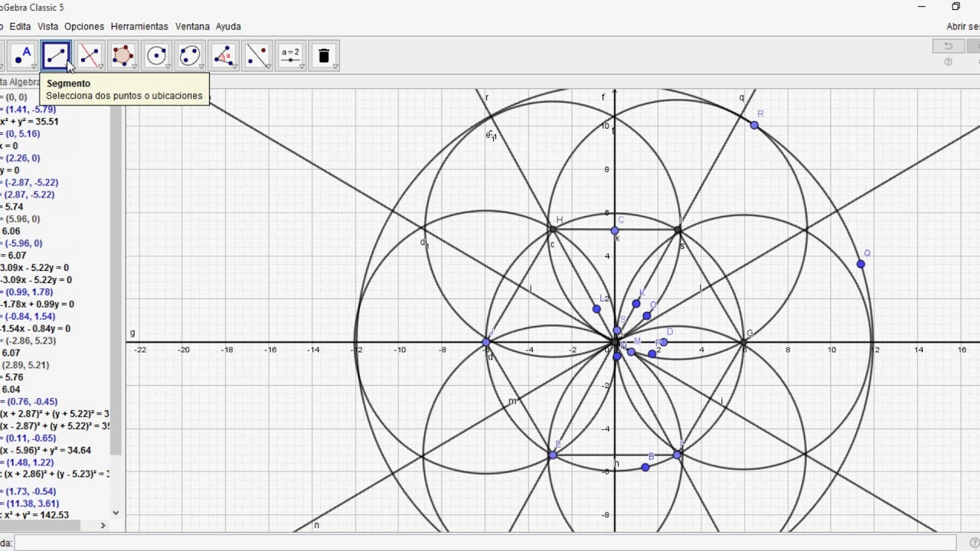980x551 pixels.
Task: Select the Perpendicular Line tool
Action: click(90, 55)
